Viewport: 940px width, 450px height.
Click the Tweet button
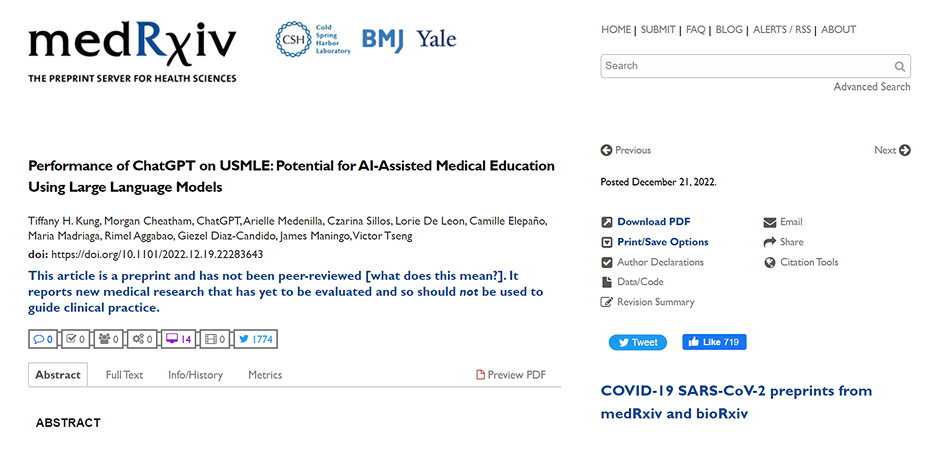click(638, 342)
